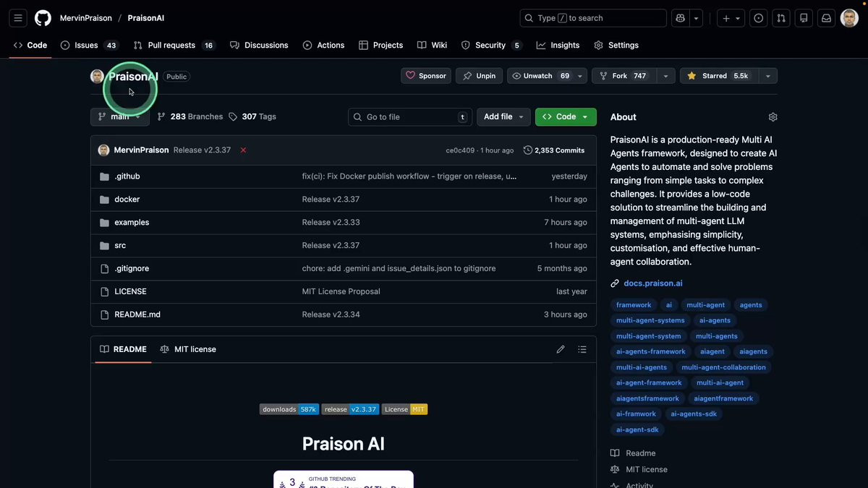Image resolution: width=868 pixels, height=488 pixels.
Task: Expand the Copilot dropdown arrow
Action: [696, 18]
